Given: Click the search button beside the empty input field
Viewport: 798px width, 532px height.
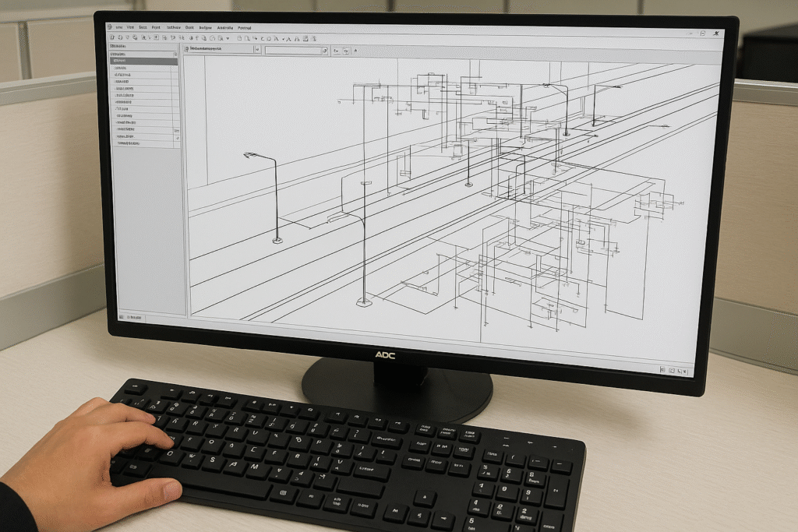Looking at the screenshot, I should [x=325, y=51].
